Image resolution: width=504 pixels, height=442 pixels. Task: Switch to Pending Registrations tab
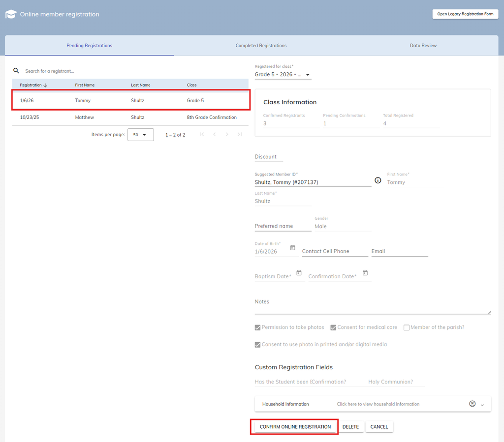tap(90, 46)
